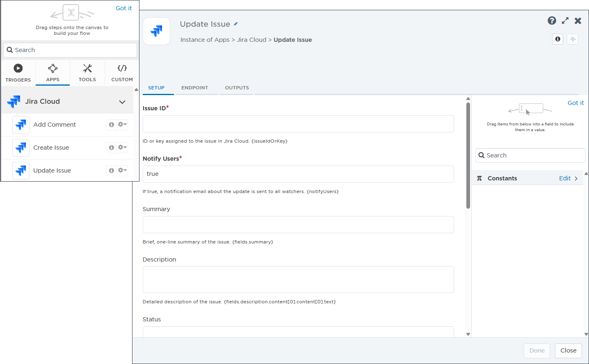The image size is (589, 364).
Task: Expand dialog with the resize arrows icon
Action: point(565,20)
